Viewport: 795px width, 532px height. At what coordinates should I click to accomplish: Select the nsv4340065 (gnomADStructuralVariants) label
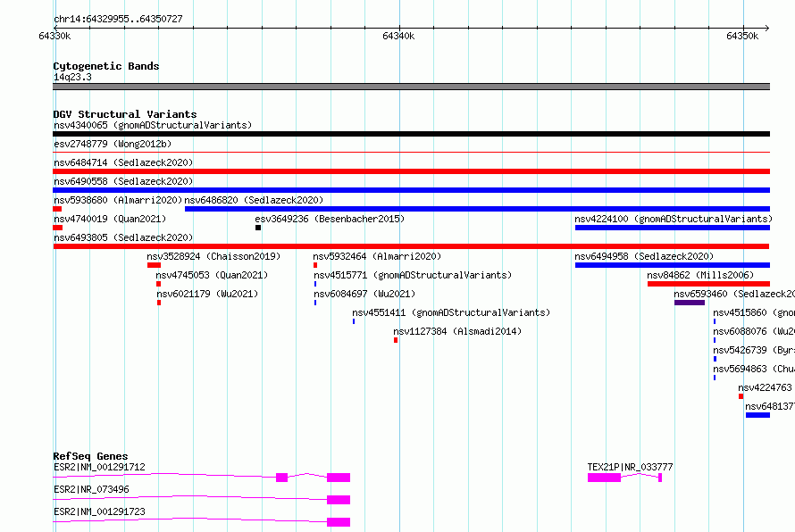(x=153, y=125)
